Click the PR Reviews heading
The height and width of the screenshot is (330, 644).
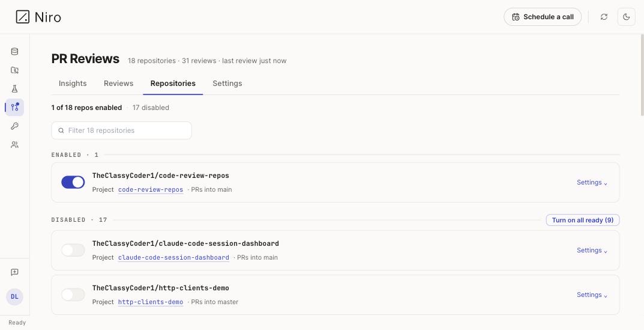(85, 59)
